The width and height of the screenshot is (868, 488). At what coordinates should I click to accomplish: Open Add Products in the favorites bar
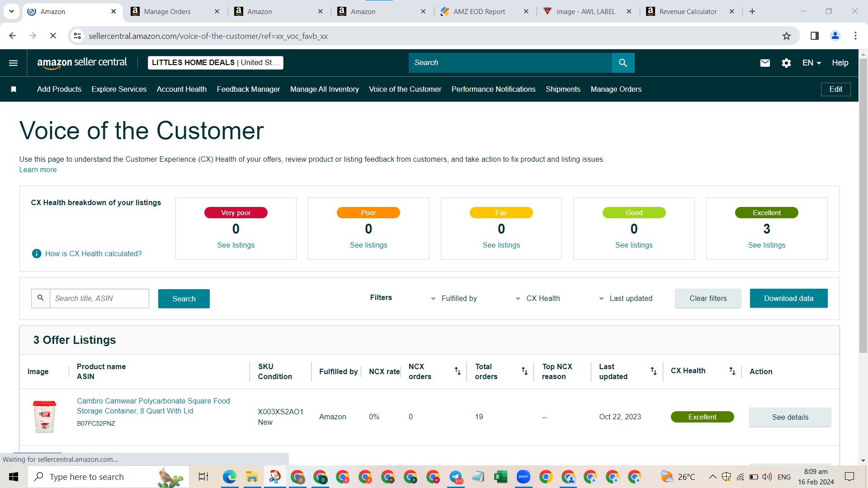tap(59, 89)
